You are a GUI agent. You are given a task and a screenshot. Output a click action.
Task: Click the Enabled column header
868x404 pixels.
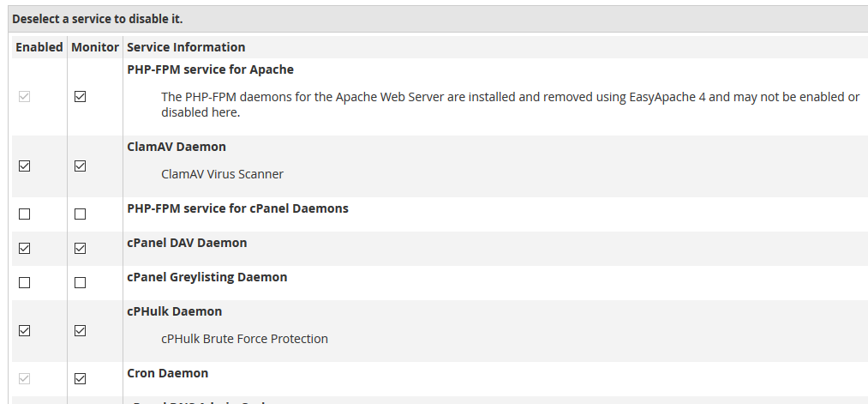click(39, 47)
